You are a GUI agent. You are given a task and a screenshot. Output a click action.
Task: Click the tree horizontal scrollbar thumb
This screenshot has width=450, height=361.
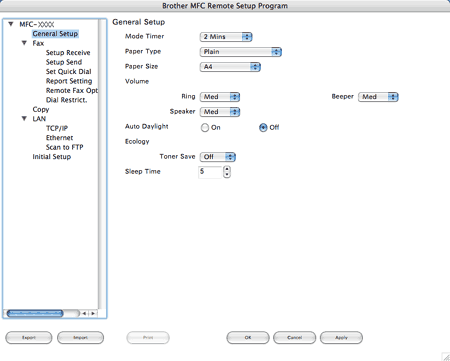point(35,313)
